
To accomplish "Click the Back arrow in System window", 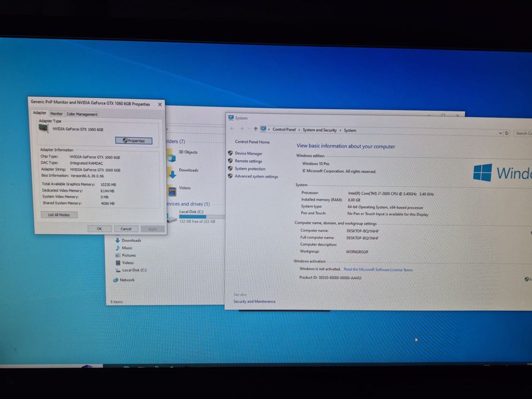I will tap(232, 129).
